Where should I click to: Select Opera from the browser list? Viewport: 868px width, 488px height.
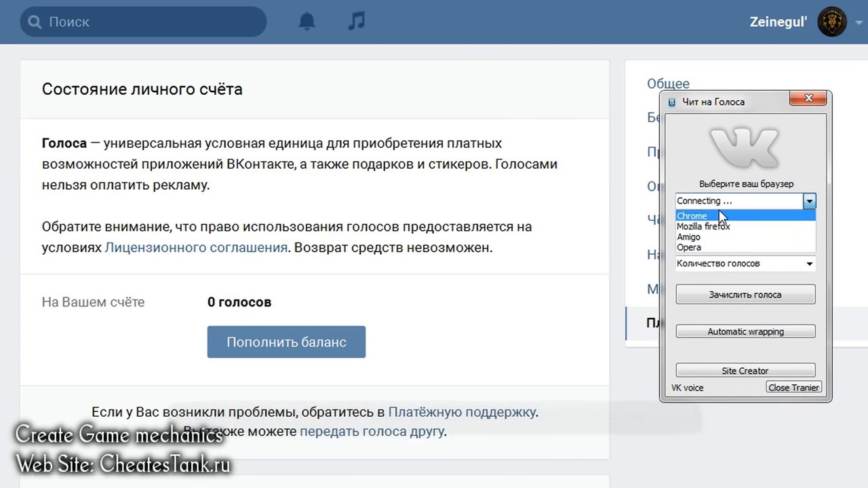coord(745,247)
